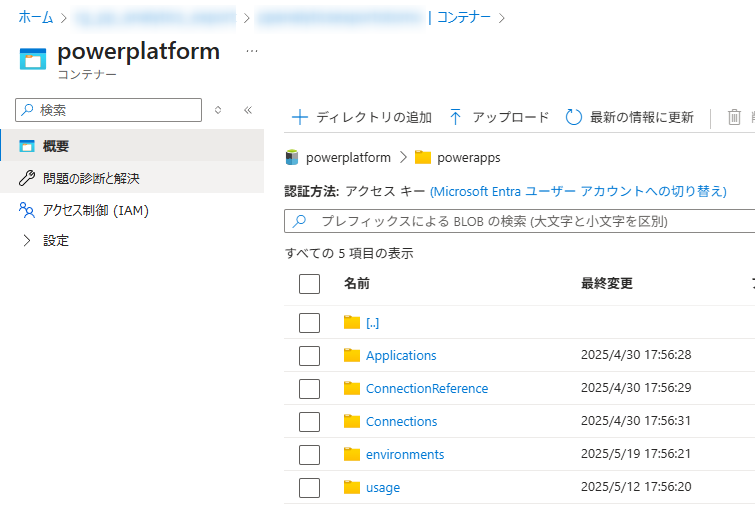The image size is (755, 523).
Task: Click the breadcrumb chevron after ホーム
Action: point(64,18)
